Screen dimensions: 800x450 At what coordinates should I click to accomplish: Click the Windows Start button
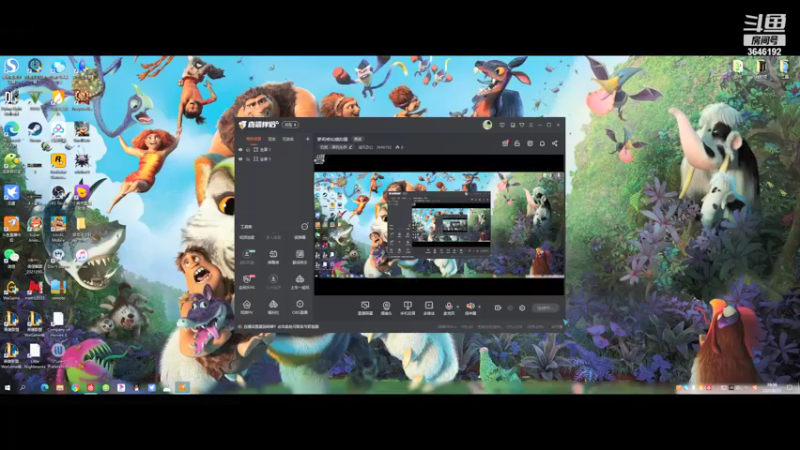click(7, 388)
